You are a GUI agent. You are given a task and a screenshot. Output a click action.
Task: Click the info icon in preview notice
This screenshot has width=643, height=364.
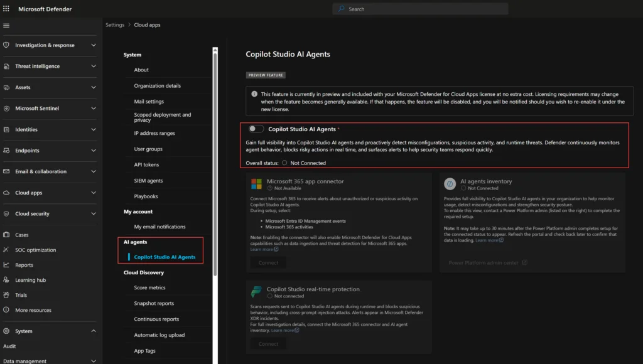(254, 94)
